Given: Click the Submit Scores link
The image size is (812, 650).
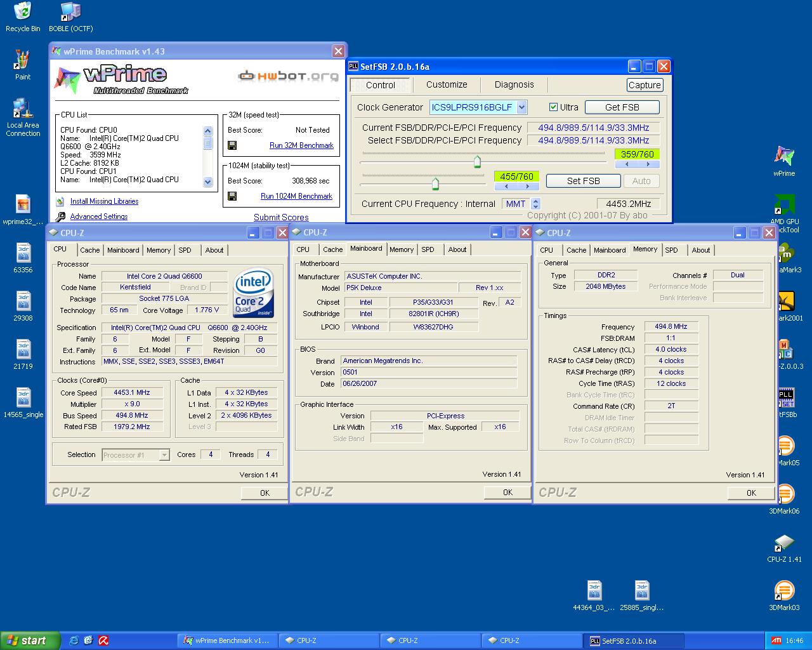Looking at the screenshot, I should click(x=281, y=217).
